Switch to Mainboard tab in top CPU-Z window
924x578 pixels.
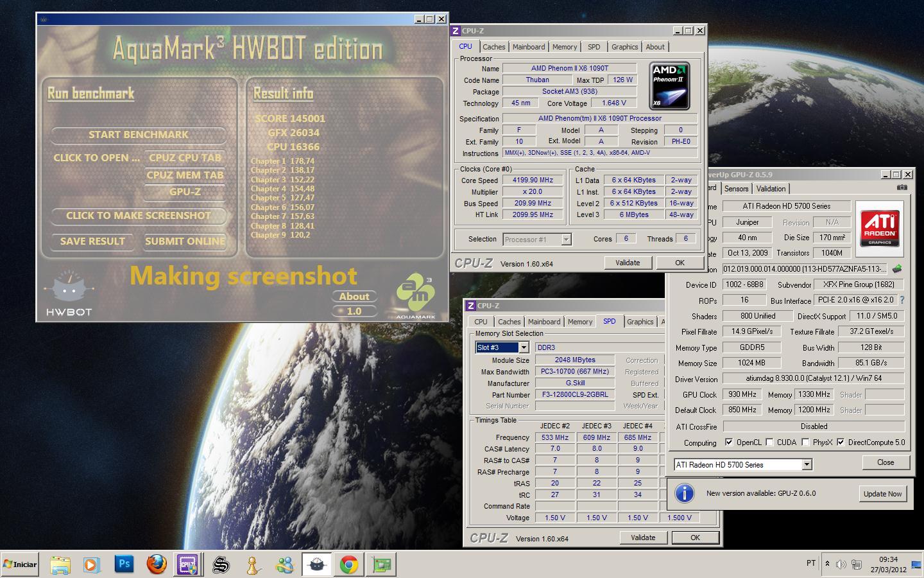529,47
